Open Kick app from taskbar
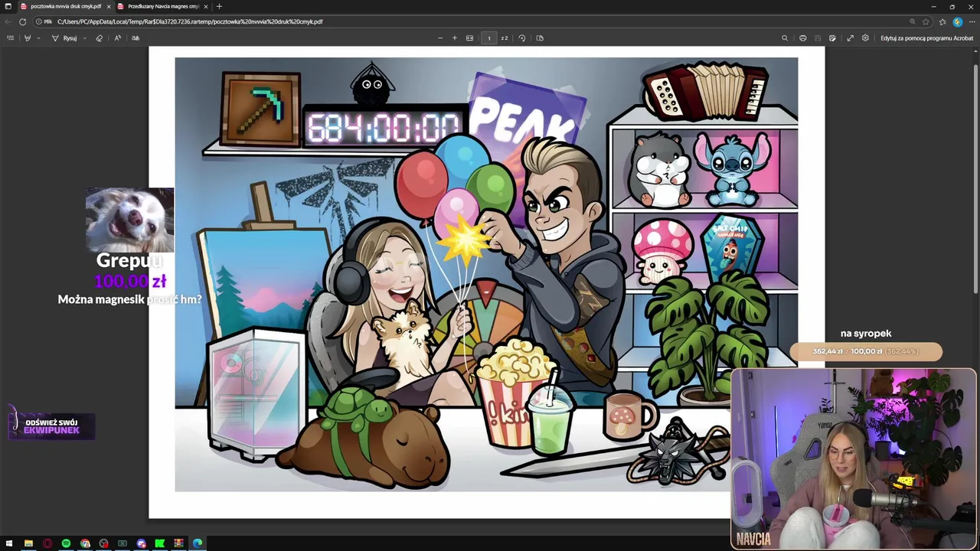Image resolution: width=980 pixels, height=551 pixels. coord(160,543)
